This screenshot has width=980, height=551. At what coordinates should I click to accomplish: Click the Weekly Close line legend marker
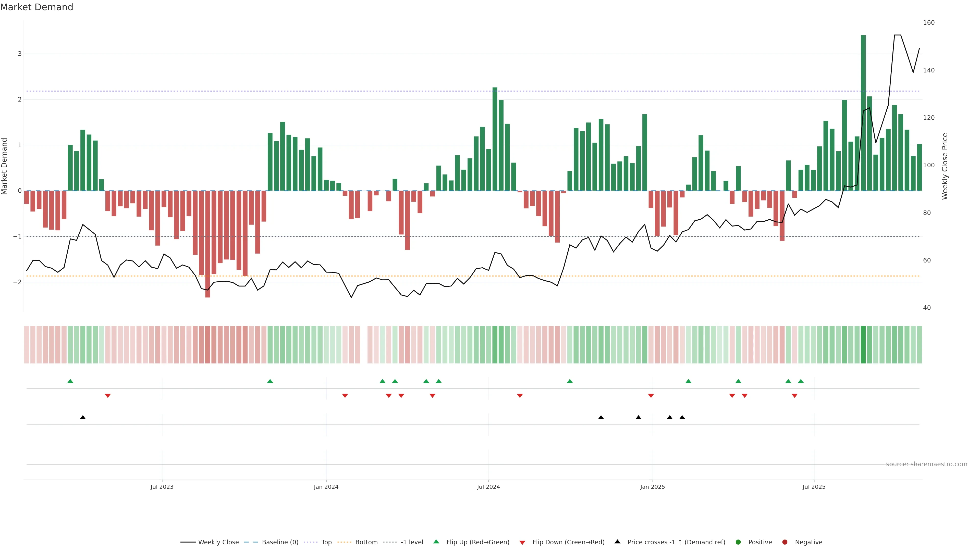click(188, 542)
